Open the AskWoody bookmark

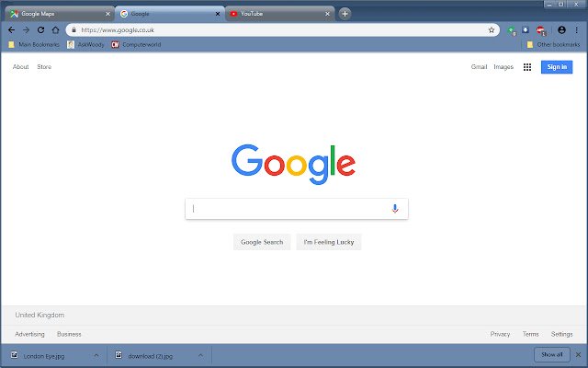pos(85,45)
